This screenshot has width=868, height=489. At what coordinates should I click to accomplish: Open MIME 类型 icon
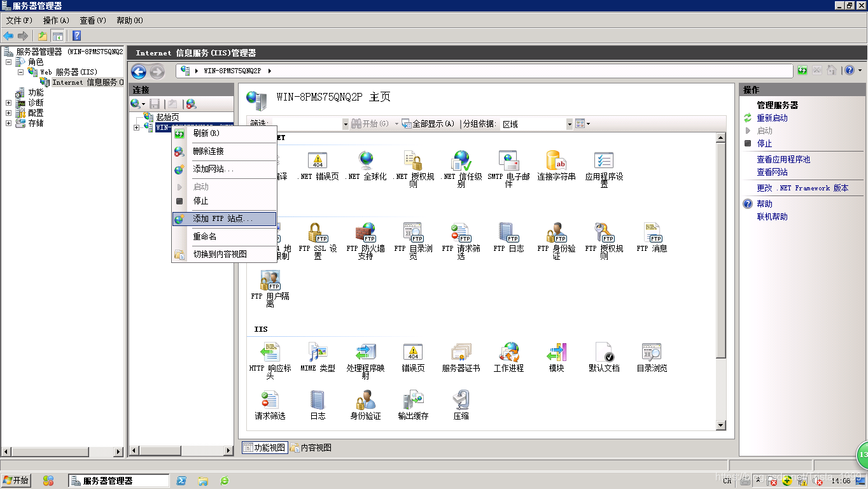coord(318,351)
